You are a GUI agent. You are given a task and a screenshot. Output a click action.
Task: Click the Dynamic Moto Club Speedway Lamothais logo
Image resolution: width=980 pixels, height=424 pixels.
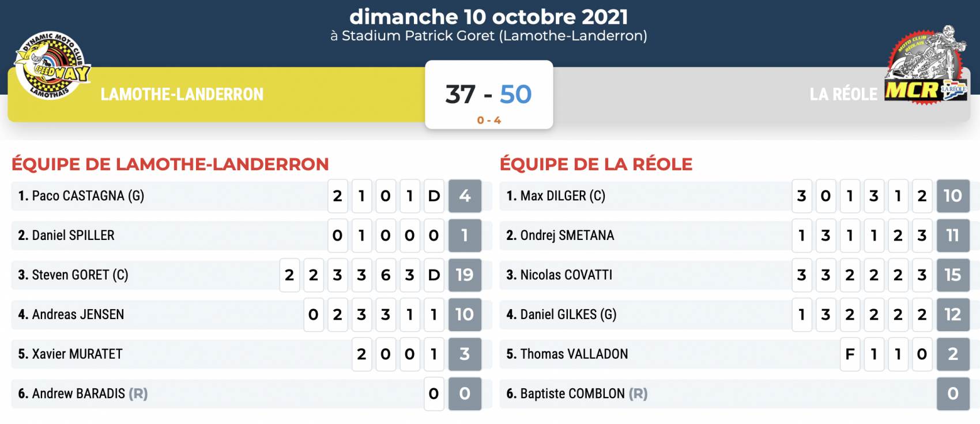pos(51,66)
